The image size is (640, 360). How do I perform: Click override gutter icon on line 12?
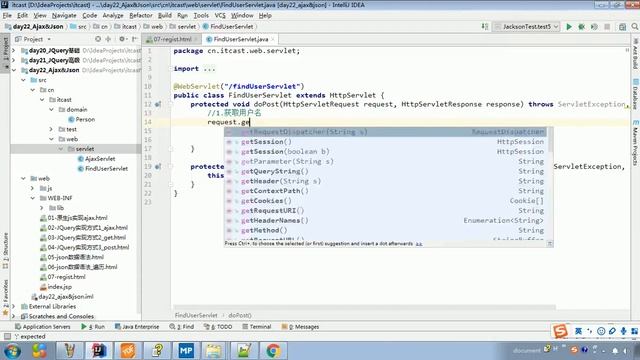158,104
